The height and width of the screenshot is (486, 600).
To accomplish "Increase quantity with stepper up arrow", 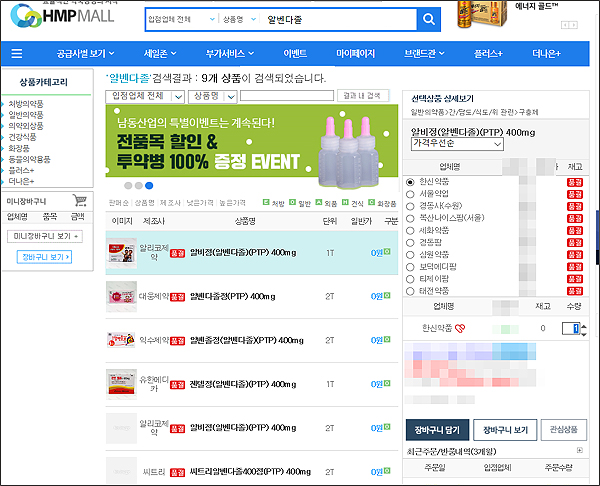I will click(x=584, y=326).
